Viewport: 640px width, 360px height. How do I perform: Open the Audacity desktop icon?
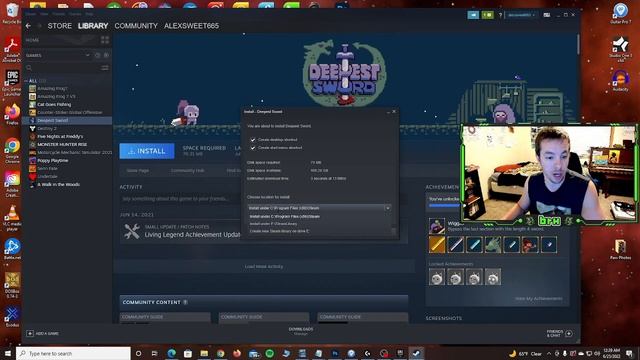pos(620,80)
